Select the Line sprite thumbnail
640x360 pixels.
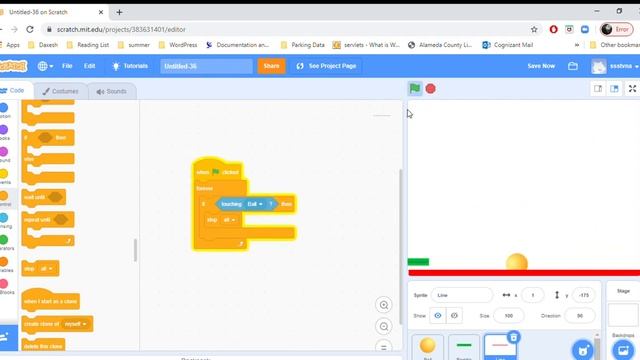(500, 347)
